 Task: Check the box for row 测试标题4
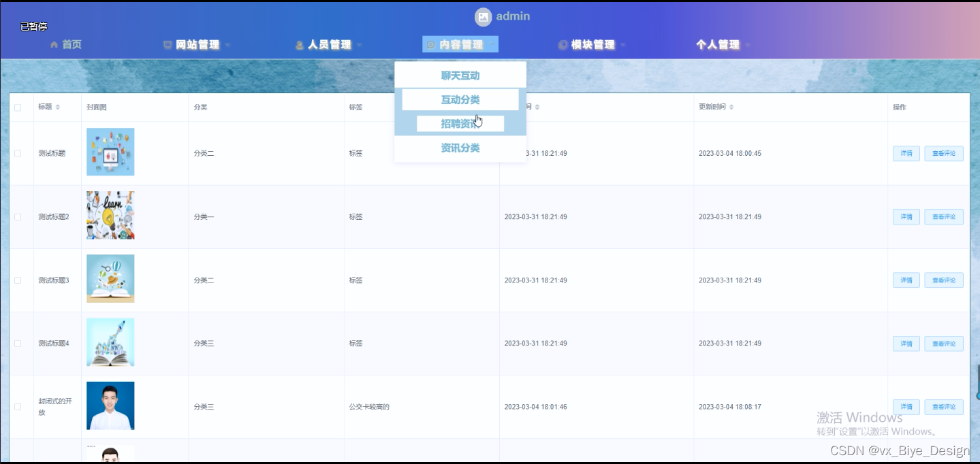(18, 344)
